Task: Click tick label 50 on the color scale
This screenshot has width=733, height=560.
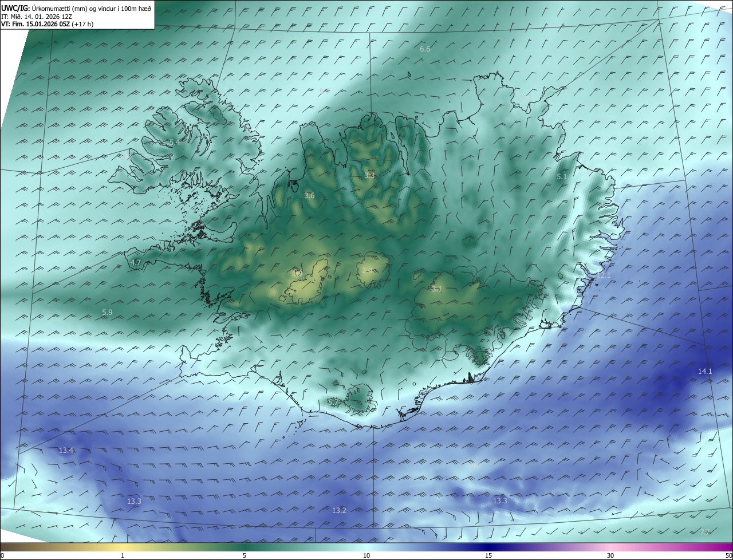Action: coord(728,555)
